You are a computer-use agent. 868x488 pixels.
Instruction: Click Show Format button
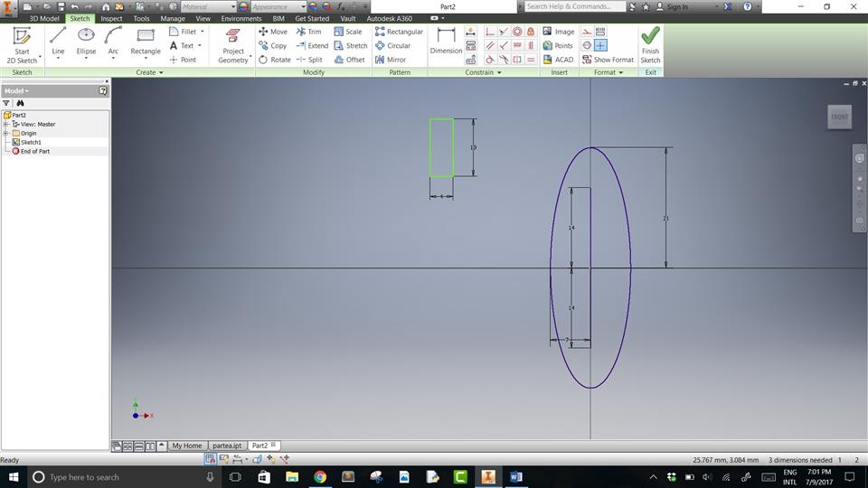point(608,60)
